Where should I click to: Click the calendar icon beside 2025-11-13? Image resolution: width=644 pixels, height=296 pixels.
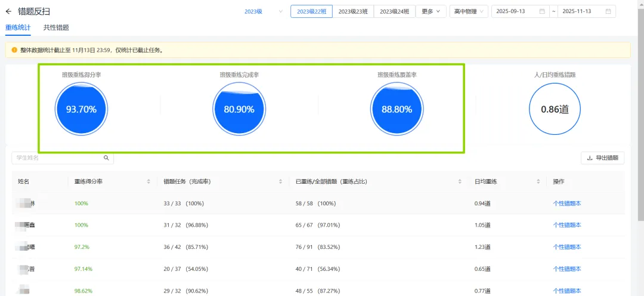pos(608,11)
